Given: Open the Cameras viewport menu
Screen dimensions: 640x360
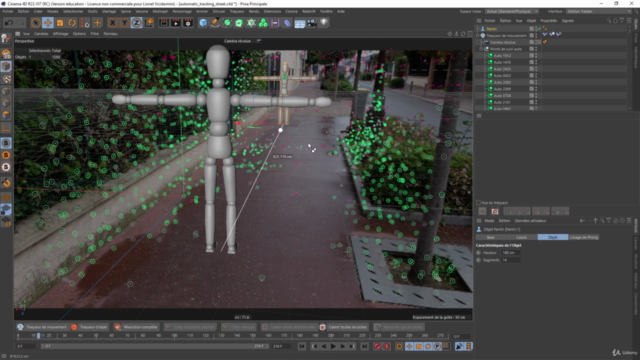Looking at the screenshot, I should tap(41, 34).
